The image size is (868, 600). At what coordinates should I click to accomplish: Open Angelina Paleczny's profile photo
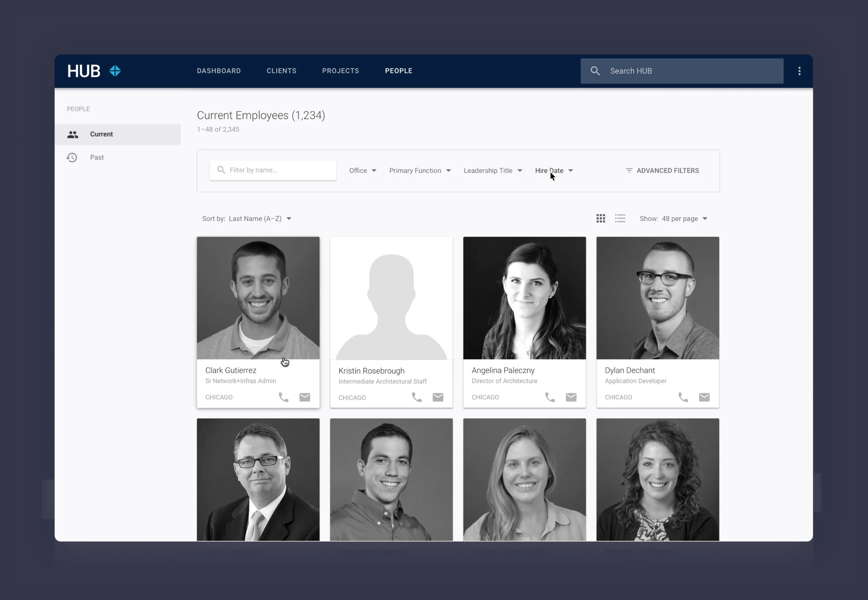pos(524,298)
